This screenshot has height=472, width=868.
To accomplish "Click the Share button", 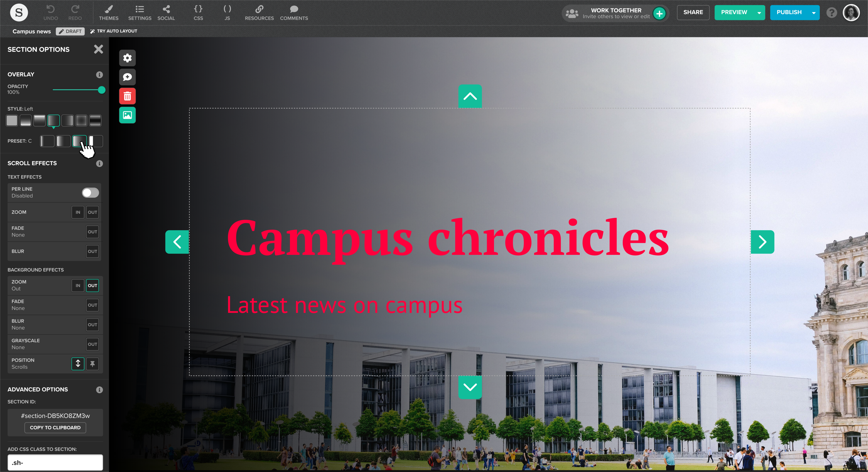I will [693, 12].
